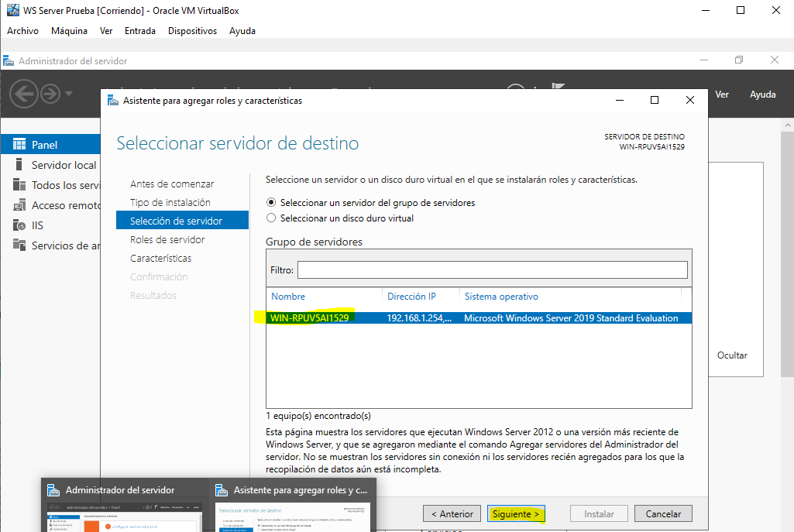Open the Entrada menu in VirtualBox

[x=139, y=31]
